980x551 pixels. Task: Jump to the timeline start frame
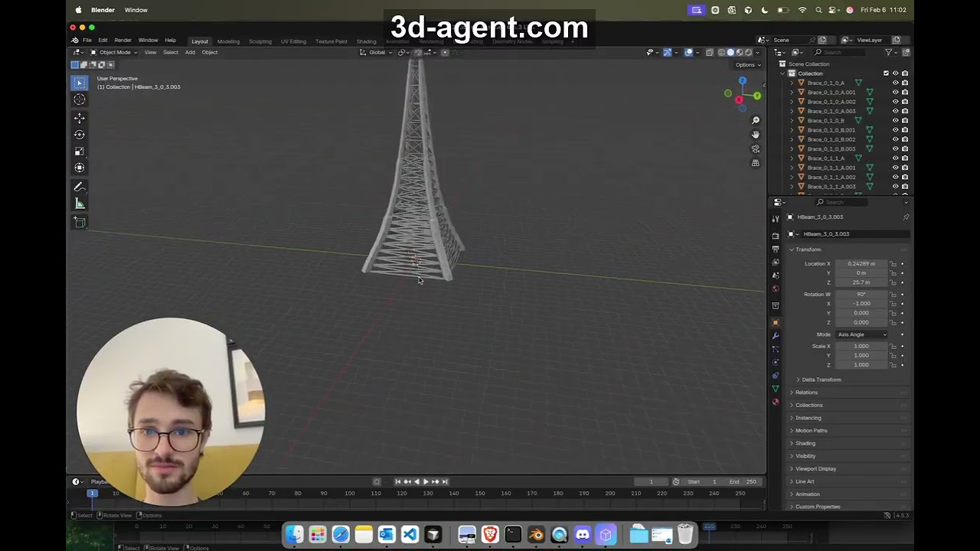397,481
